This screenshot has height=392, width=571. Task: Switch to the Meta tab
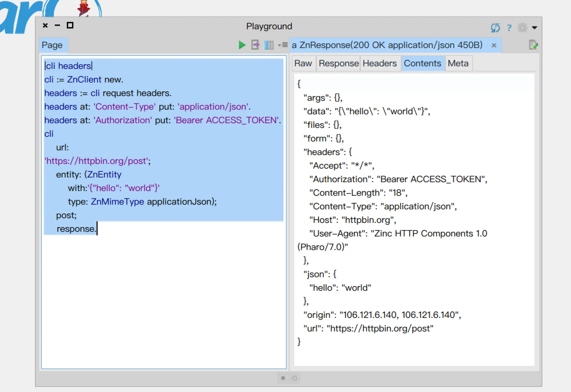[x=458, y=63]
